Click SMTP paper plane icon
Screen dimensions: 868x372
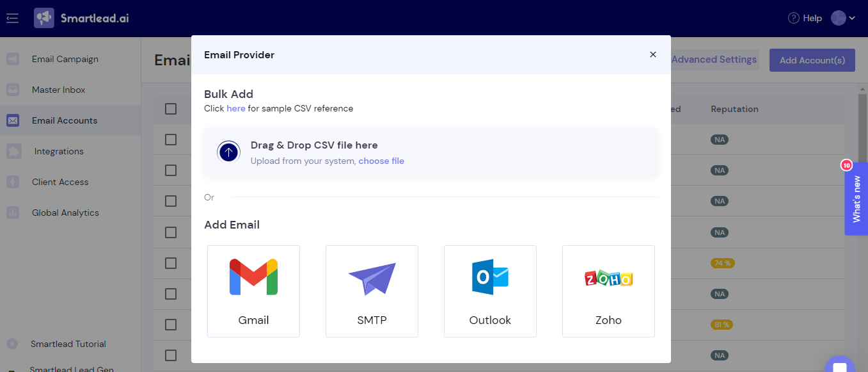372,279
